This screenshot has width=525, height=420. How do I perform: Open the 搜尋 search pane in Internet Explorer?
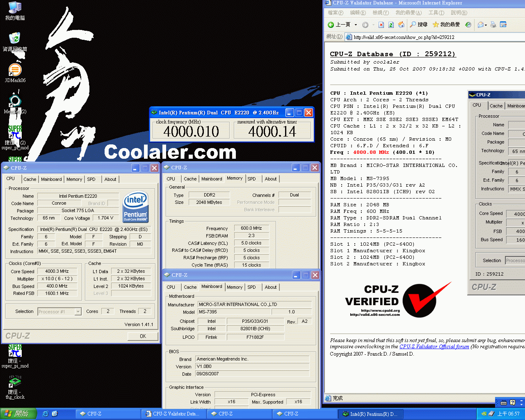419,25
